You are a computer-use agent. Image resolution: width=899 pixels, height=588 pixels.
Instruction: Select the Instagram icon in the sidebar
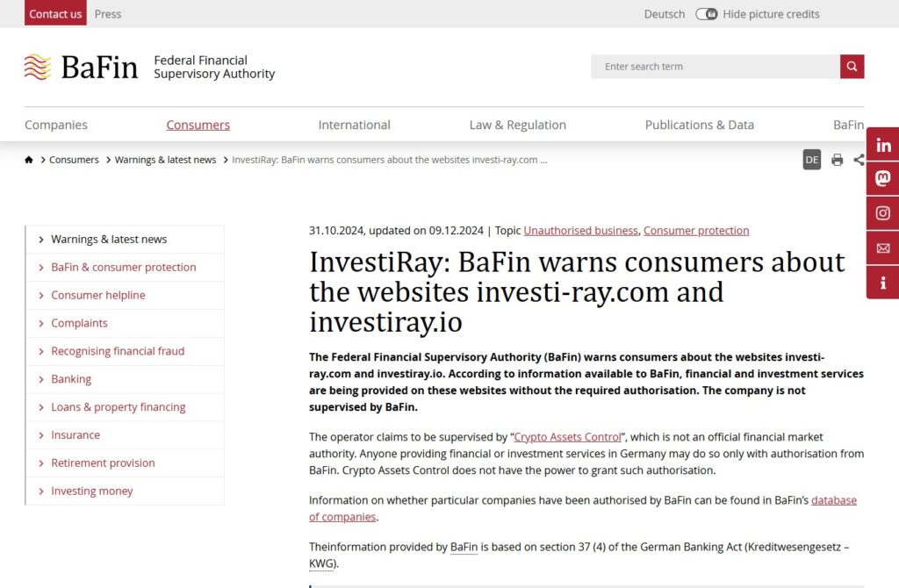click(882, 212)
